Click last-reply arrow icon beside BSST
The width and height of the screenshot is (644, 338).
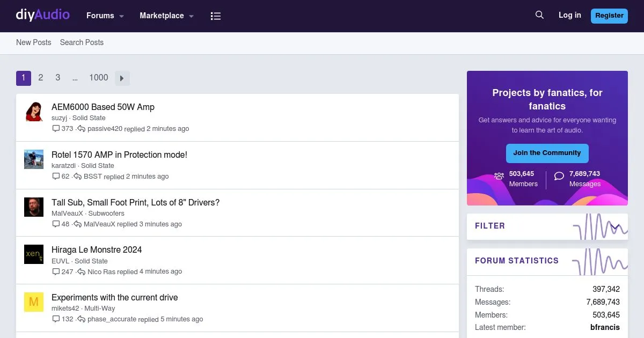(78, 177)
